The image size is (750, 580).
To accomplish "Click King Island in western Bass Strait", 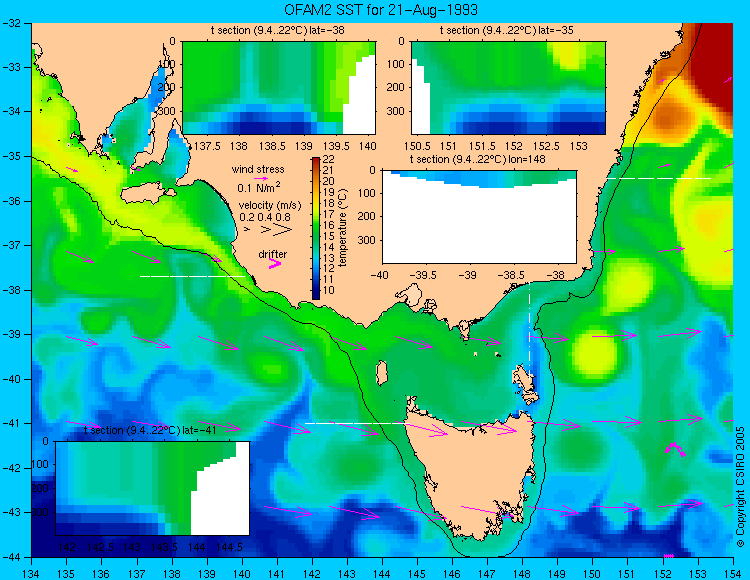I will click(381, 373).
